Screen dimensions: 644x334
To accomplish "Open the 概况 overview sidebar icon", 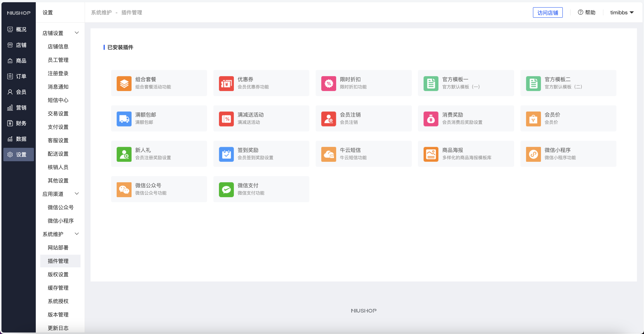I will point(10,29).
